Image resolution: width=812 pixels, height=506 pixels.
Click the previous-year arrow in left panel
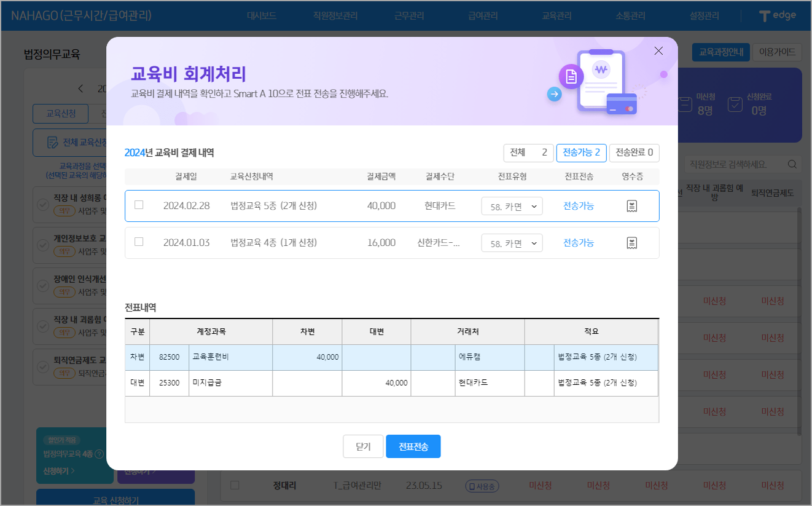coord(80,89)
